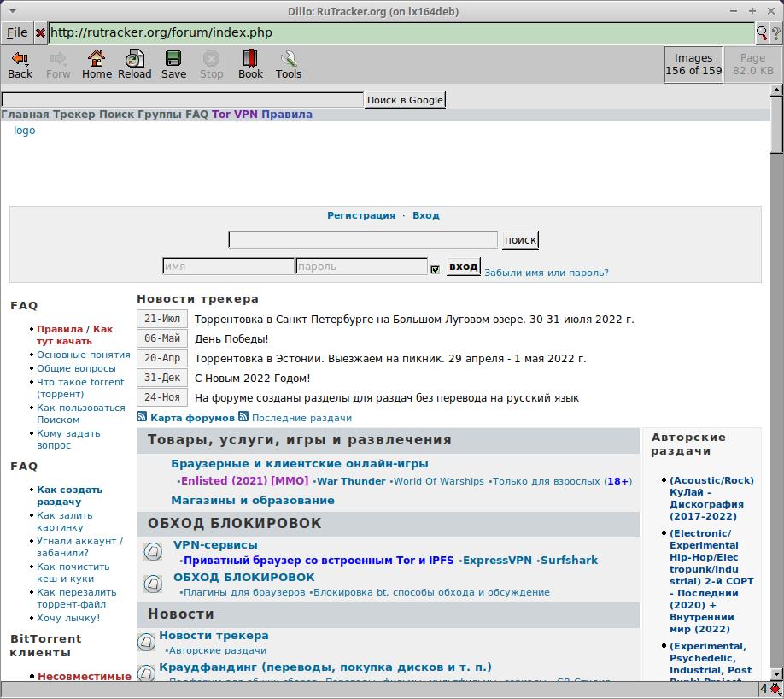Open the RSS feed icon beside Карта форумов

(140, 417)
